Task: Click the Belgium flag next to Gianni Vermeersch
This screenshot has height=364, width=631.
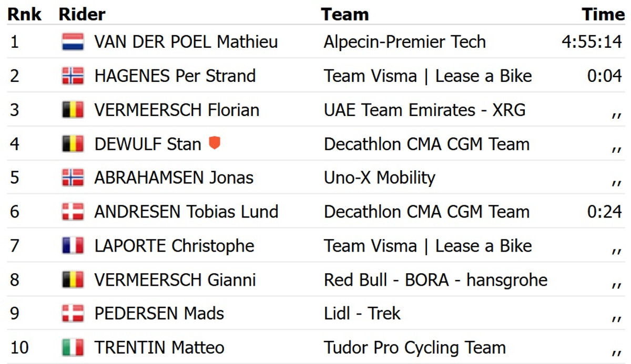Action: coord(73,280)
